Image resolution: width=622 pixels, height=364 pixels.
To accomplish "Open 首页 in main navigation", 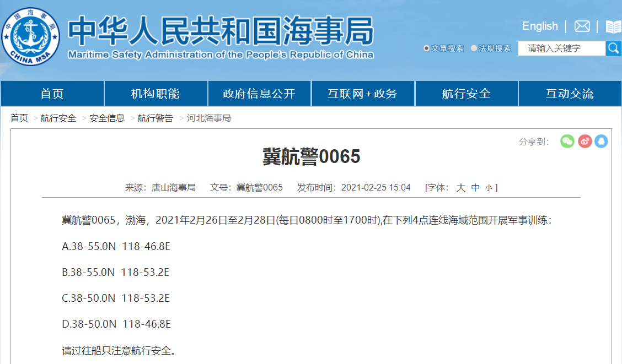I will tap(52, 94).
